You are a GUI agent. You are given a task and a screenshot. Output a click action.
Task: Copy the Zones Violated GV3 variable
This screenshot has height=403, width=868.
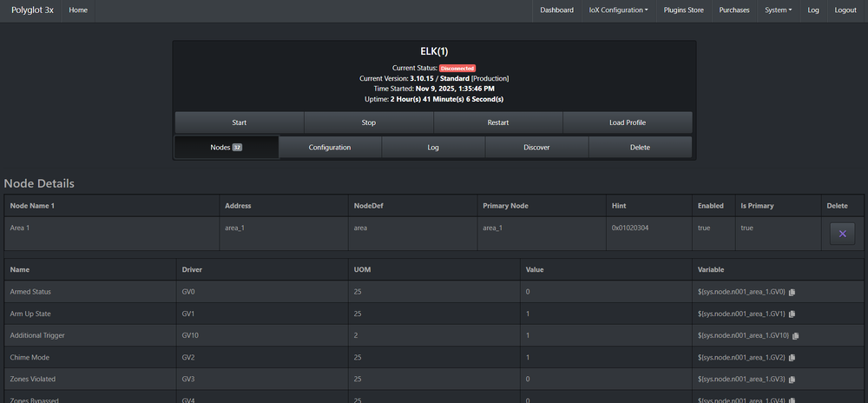pyautogui.click(x=792, y=379)
